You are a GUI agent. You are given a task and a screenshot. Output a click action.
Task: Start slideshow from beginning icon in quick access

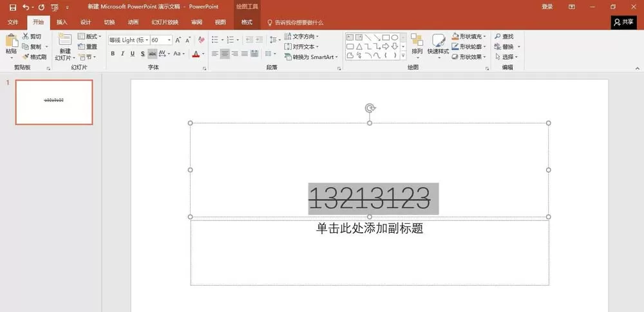[55, 7]
